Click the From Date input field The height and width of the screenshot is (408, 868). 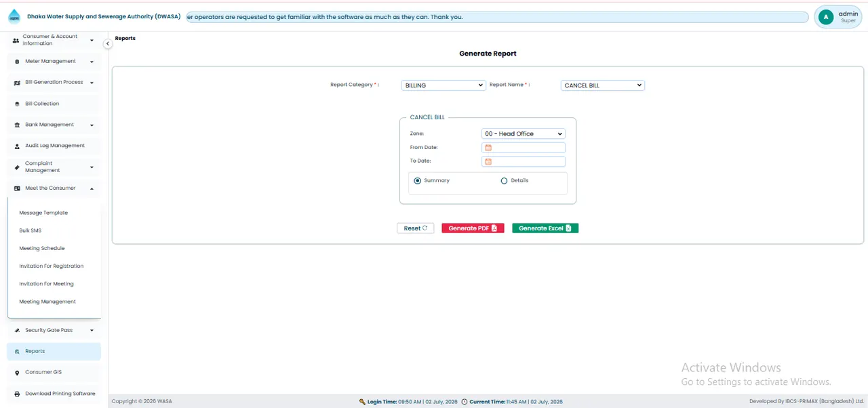[x=524, y=148]
